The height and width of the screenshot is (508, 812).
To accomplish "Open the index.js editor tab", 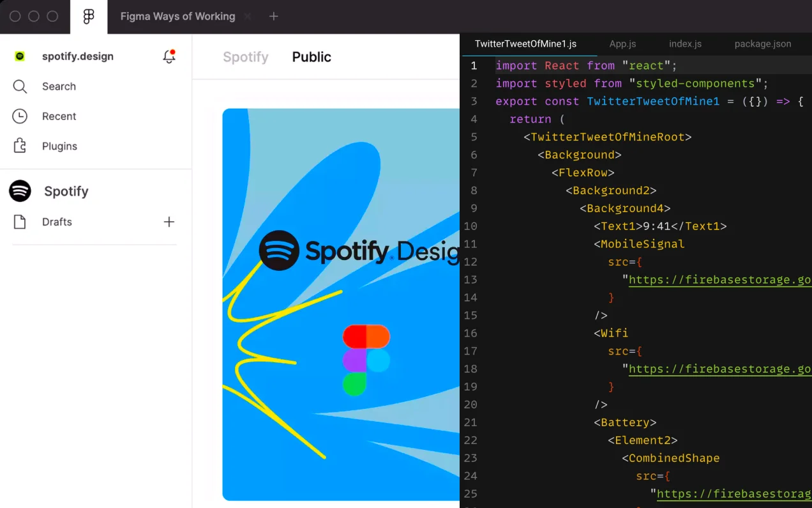I will pyautogui.click(x=685, y=44).
